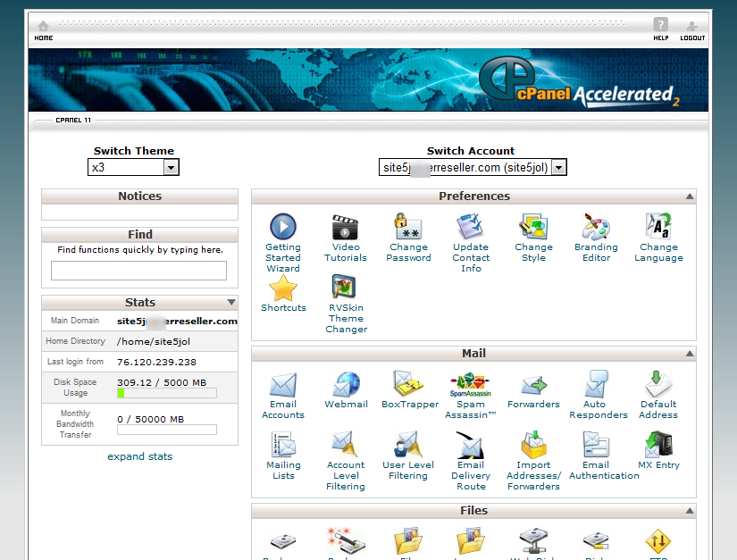The image size is (737, 560).
Task: Open Forwarders
Action: click(x=533, y=389)
